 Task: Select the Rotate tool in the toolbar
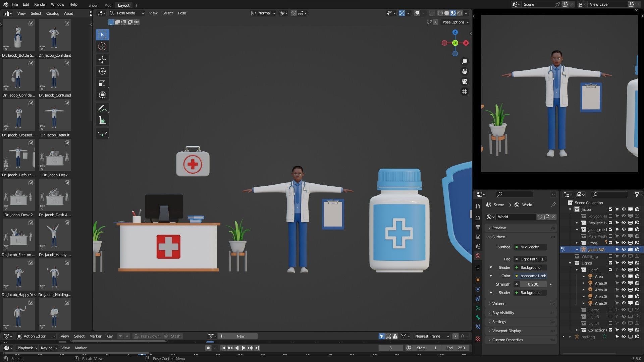(102, 71)
